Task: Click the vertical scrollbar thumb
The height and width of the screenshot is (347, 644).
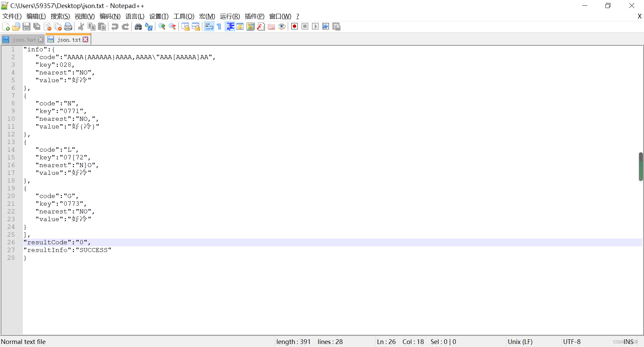Action: coord(641,166)
